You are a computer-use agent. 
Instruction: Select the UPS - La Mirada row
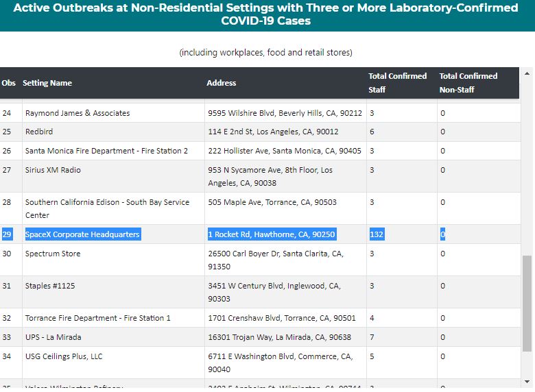(x=53, y=337)
